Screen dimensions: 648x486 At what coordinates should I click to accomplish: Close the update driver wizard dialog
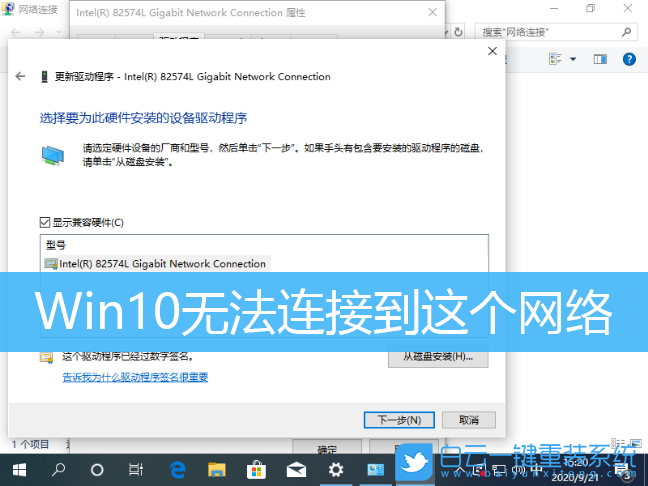click(x=492, y=51)
